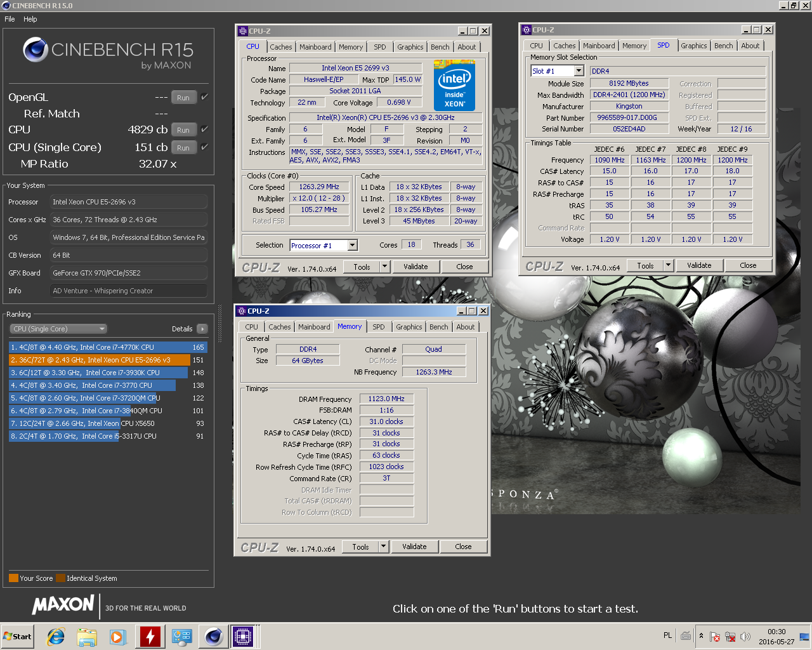This screenshot has width=812, height=650.
Task: Select ranking row Intel Core i7-3770 CPU
Action: pos(108,385)
